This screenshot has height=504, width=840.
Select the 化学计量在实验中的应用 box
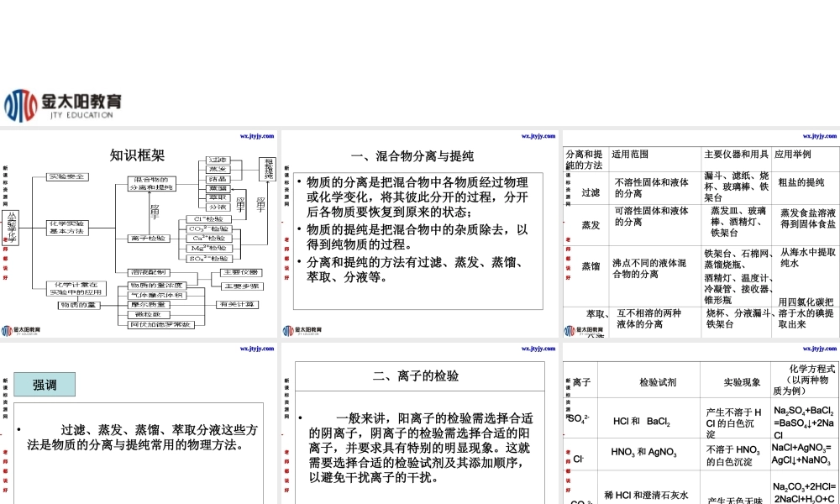pyautogui.click(x=76, y=289)
